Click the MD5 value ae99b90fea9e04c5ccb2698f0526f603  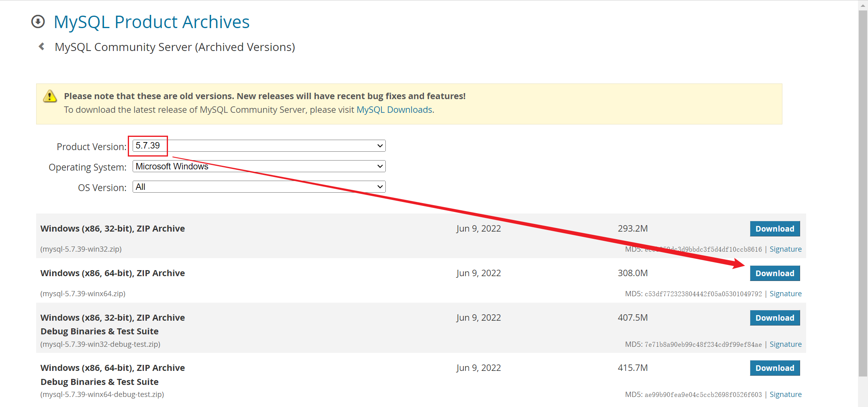point(703,395)
